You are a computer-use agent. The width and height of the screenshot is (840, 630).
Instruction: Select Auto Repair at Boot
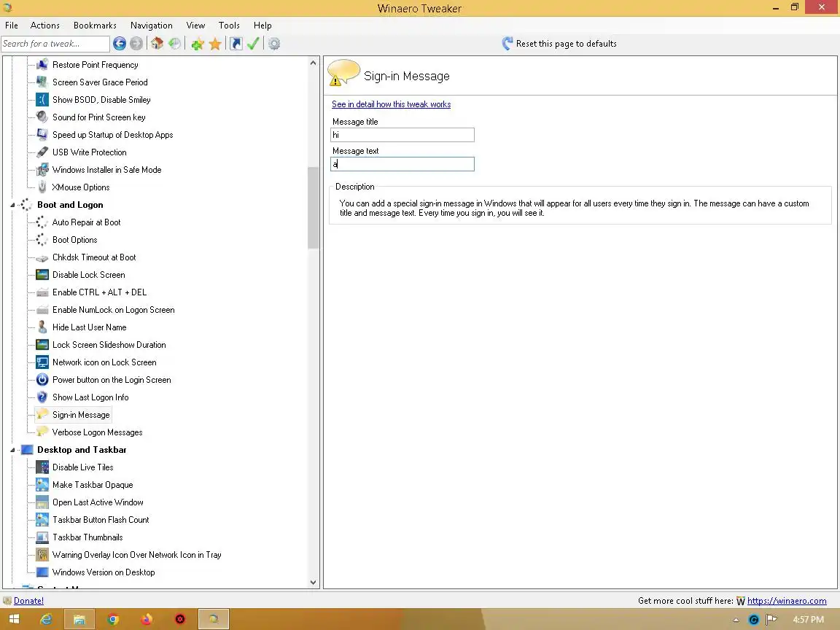(x=86, y=222)
